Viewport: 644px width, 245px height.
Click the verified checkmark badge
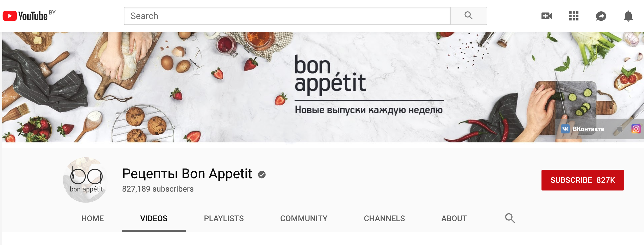262,175
